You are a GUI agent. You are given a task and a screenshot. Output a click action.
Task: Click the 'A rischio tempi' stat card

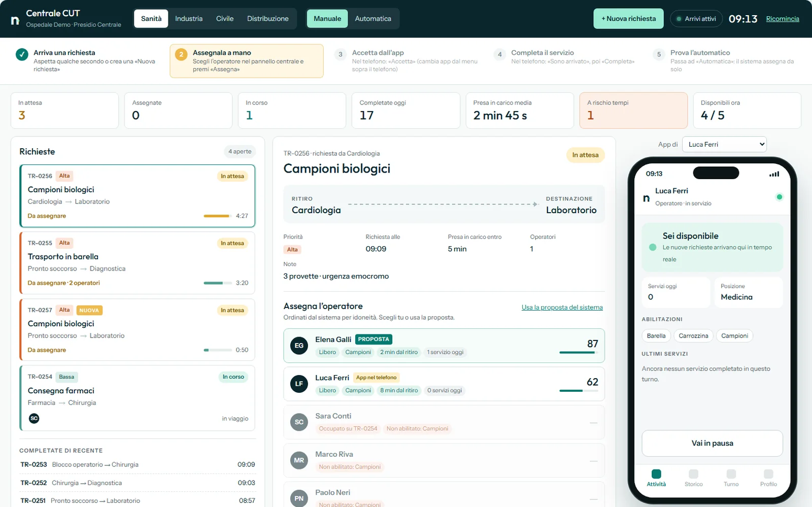pyautogui.click(x=633, y=111)
